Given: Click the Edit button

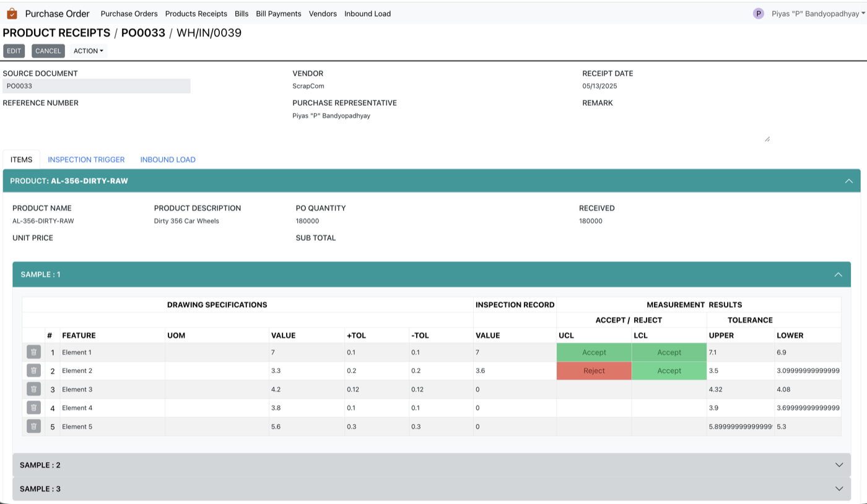Looking at the screenshot, I should [x=14, y=51].
